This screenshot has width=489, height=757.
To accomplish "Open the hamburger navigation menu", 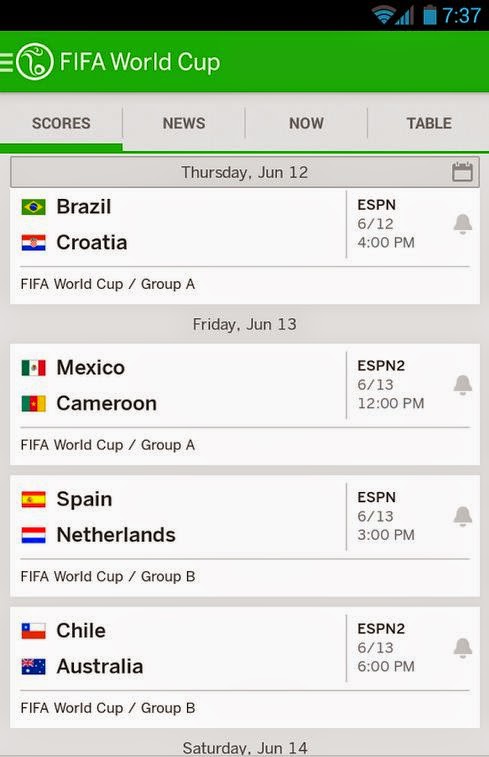I will (6, 62).
